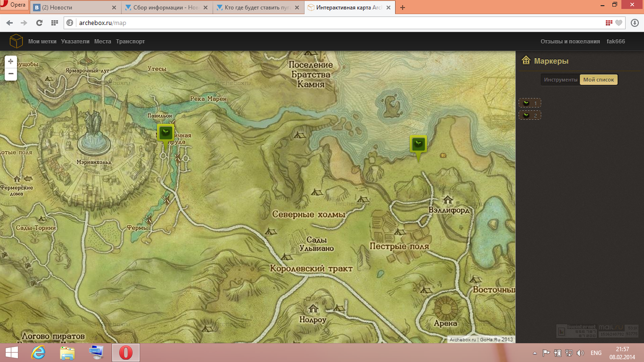Close the Кто где будет ставить tab
The image size is (644, 362).
point(297,8)
